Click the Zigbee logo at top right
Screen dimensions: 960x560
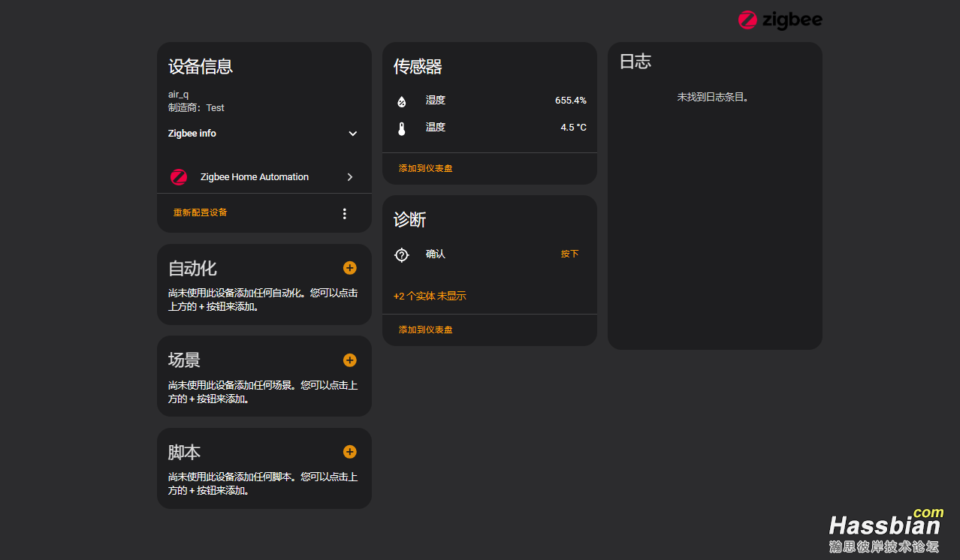780,20
